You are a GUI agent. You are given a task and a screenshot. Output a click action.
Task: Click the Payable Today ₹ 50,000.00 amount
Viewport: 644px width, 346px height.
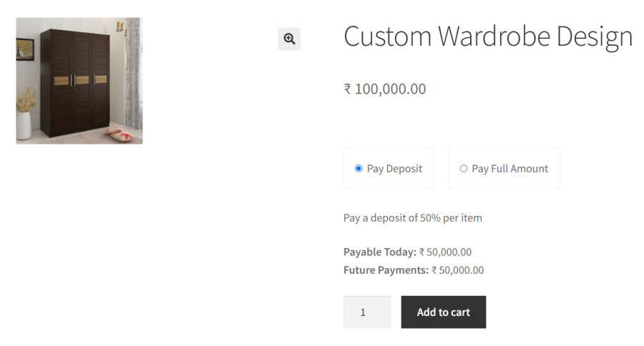pos(445,252)
